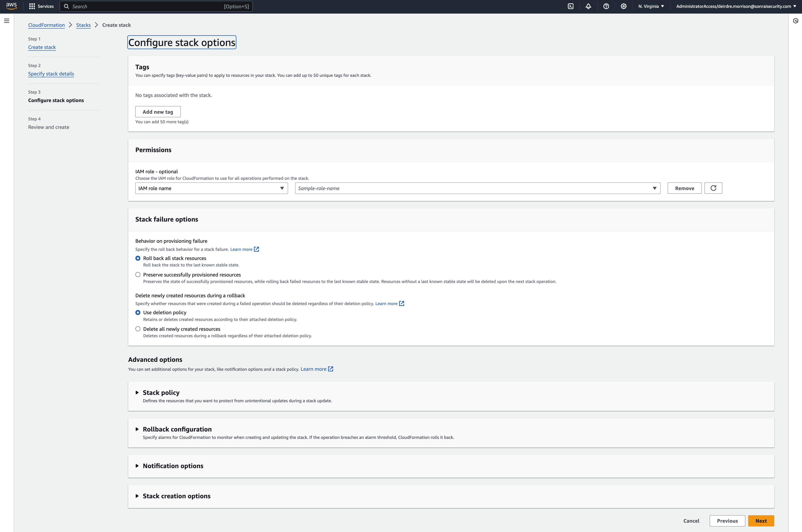Open Learn more for provisioning failure behavior

241,249
